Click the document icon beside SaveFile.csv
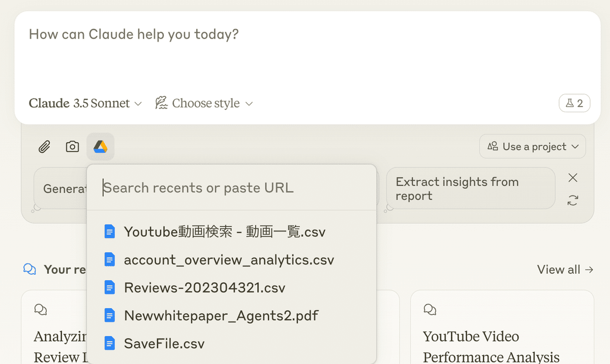The height and width of the screenshot is (364, 610). [x=109, y=344]
